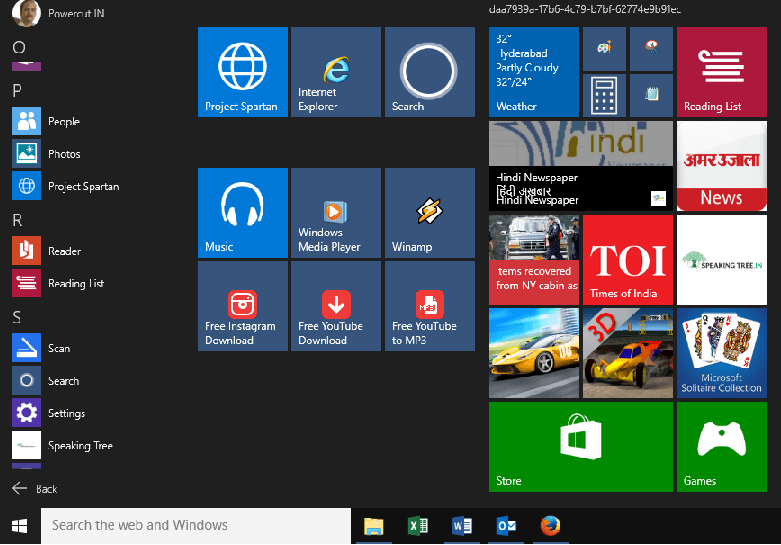Launch the Windows Media Player tile
Screen dimensions: 781x545
[x=336, y=213]
